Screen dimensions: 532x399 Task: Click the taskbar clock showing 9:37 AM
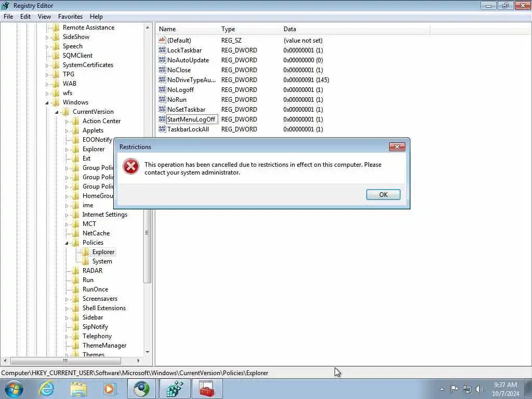point(505,389)
